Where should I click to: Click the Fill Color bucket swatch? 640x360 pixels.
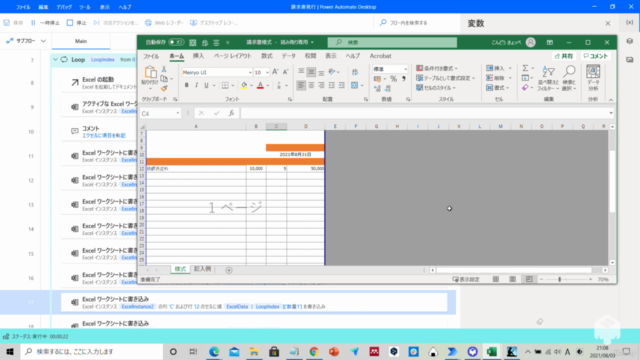point(244,85)
